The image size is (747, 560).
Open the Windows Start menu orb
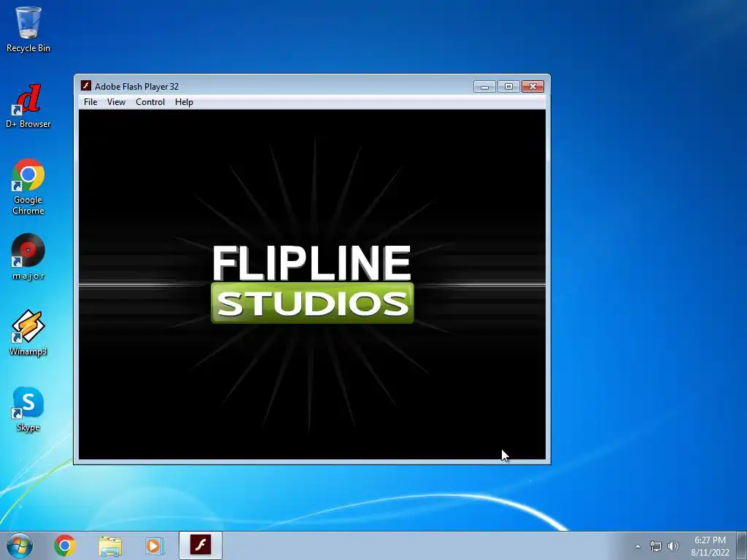point(20,545)
